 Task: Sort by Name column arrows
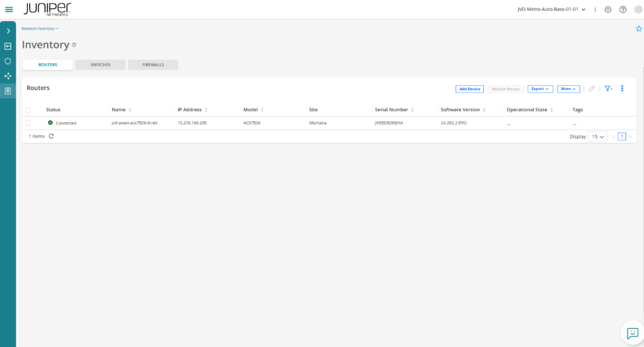coord(130,110)
